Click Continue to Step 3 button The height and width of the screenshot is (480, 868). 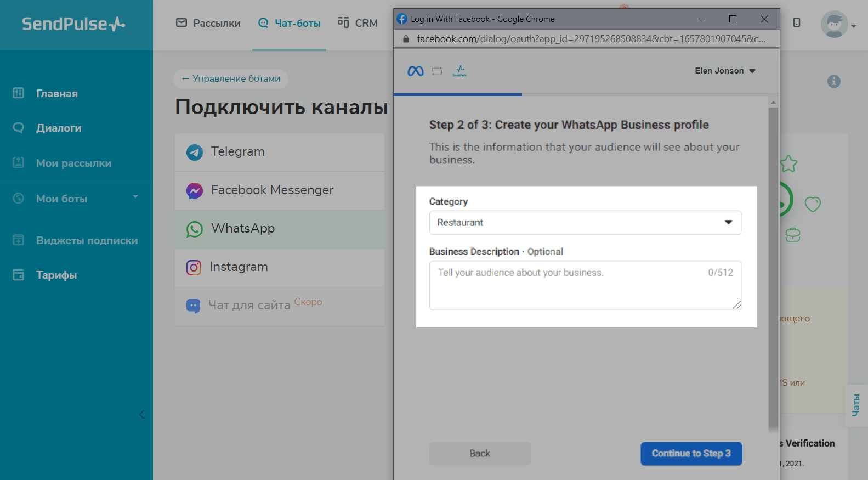click(x=691, y=454)
